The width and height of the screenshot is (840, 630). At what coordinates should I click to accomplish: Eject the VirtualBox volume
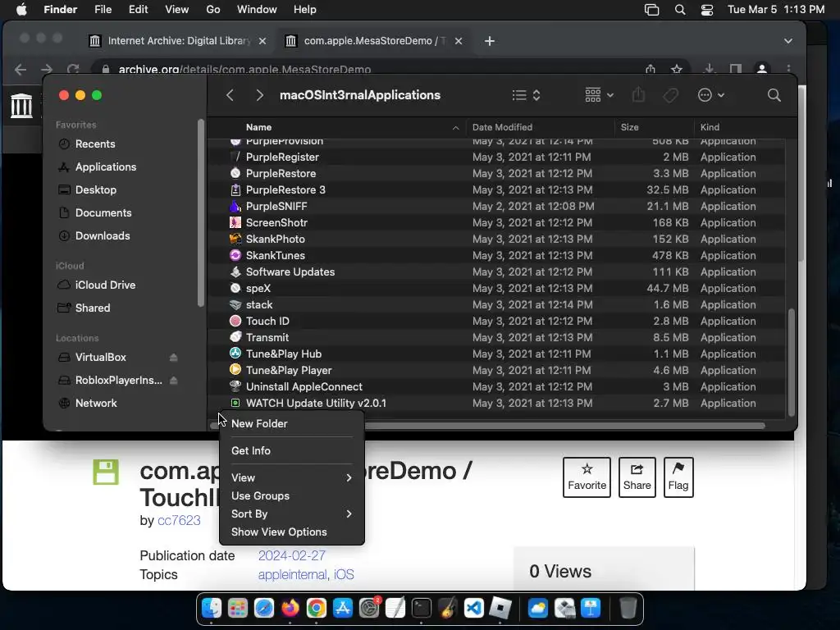tap(174, 358)
